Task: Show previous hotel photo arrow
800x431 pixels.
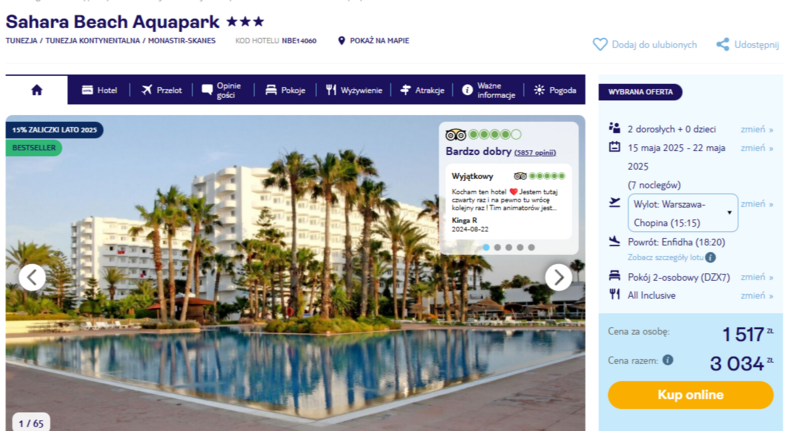Action: [32, 277]
